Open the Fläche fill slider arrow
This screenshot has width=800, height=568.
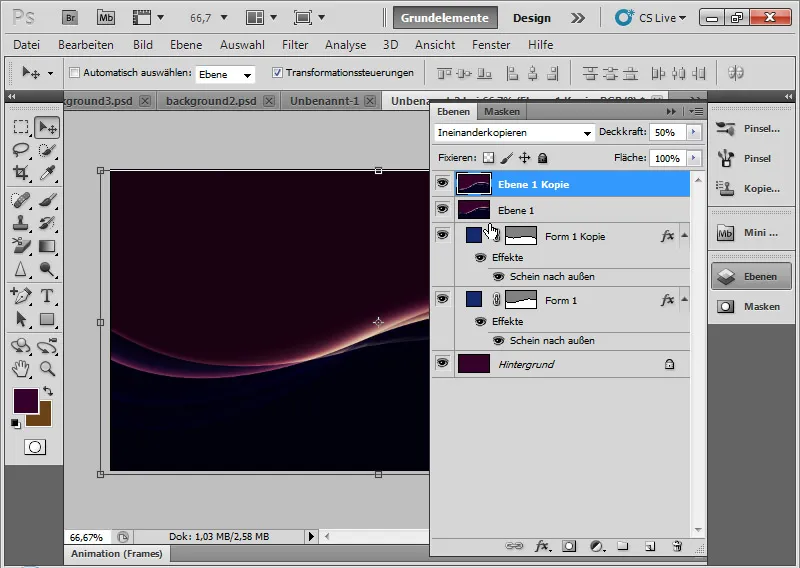[693, 158]
